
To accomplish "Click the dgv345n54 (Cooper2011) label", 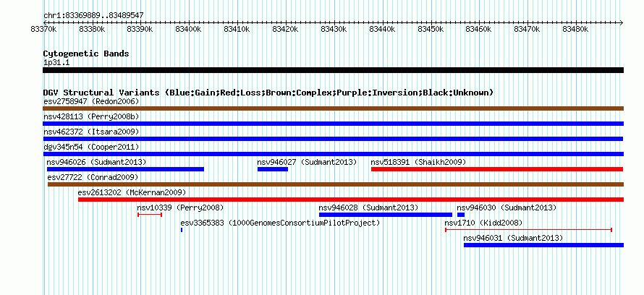I will coord(91,147).
